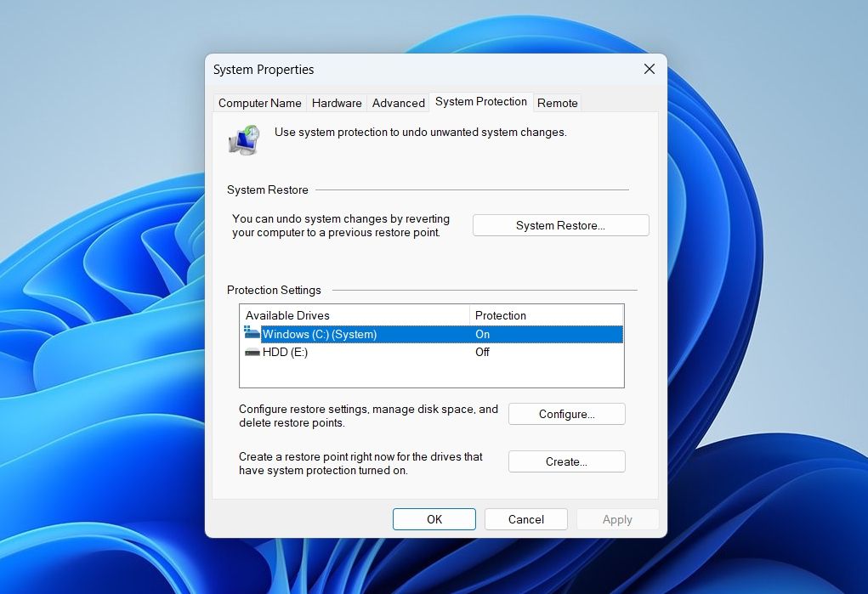The height and width of the screenshot is (594, 868).
Task: Close the System Properties dialog
Action: click(x=650, y=69)
